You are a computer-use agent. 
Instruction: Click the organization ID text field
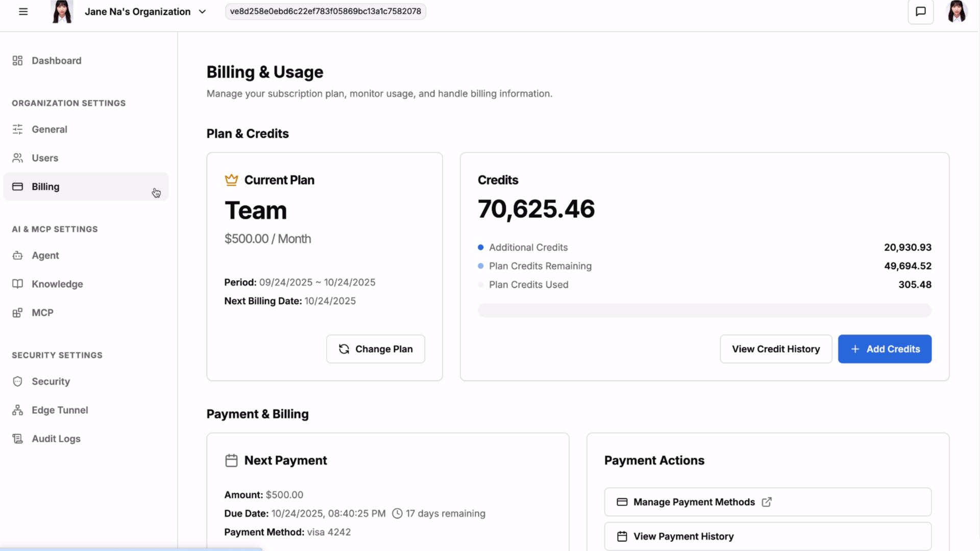(x=325, y=11)
